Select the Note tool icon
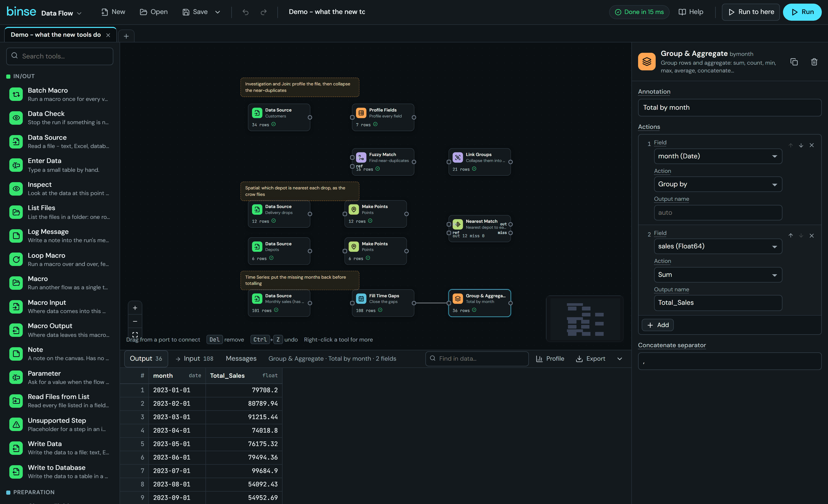The width and height of the screenshot is (828, 504). point(16,354)
